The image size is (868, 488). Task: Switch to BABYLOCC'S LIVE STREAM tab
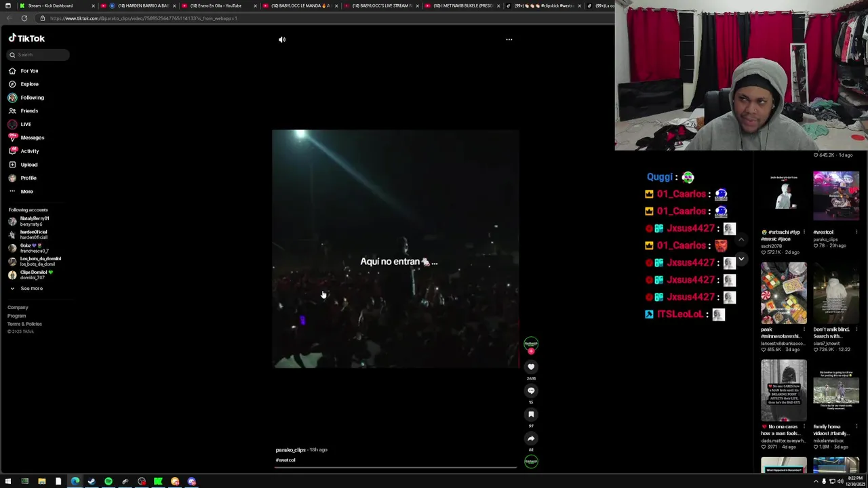click(381, 5)
